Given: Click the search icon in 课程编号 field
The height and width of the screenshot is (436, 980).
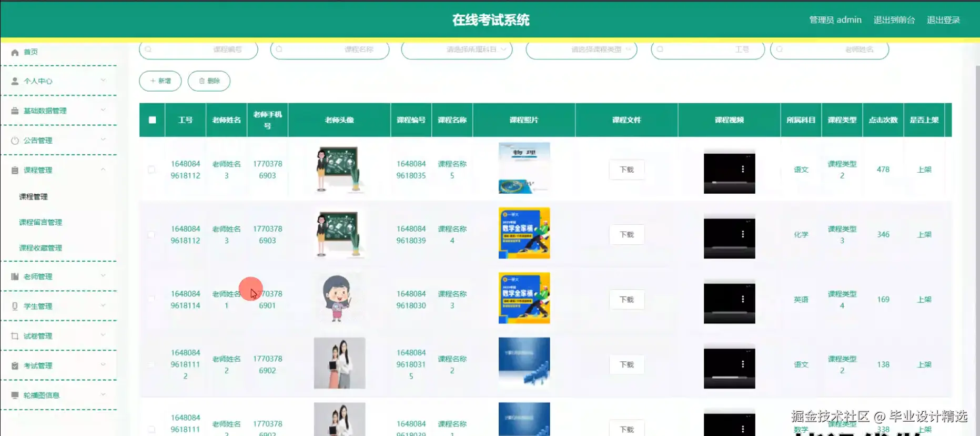Looking at the screenshot, I should [x=148, y=49].
